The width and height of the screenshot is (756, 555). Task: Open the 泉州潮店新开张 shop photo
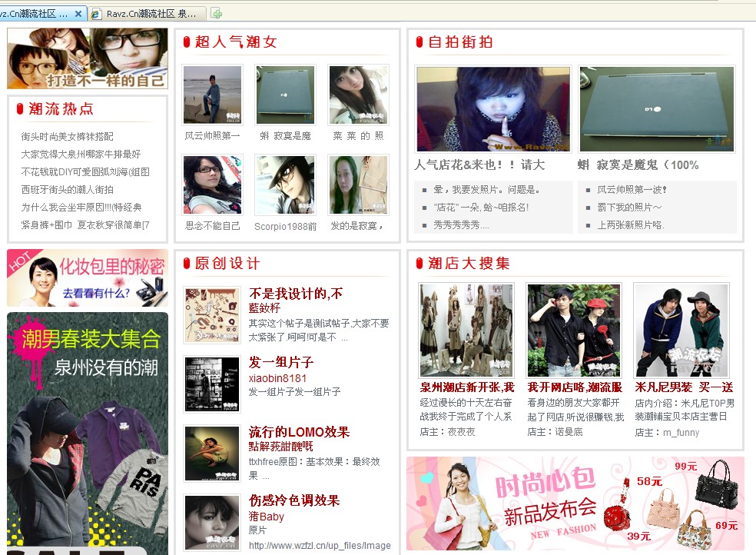pyautogui.click(x=466, y=331)
